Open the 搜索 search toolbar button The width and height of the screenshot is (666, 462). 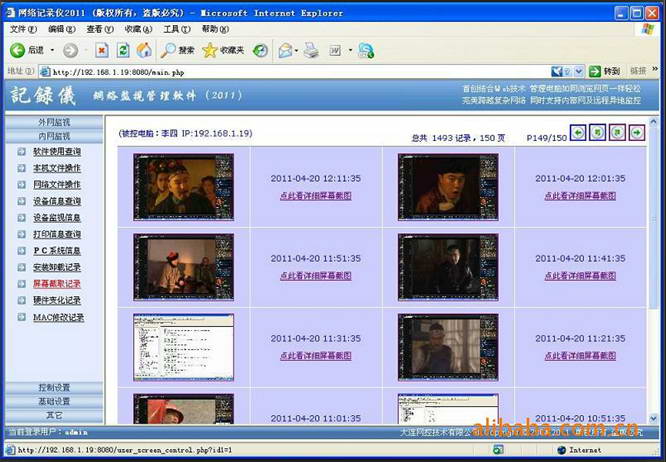(178, 50)
